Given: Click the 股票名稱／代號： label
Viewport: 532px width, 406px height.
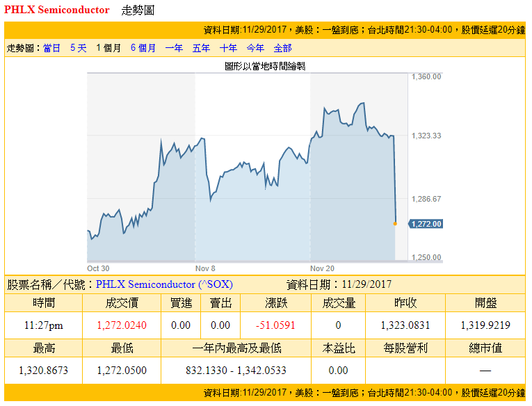Looking at the screenshot, I should coord(51,284).
